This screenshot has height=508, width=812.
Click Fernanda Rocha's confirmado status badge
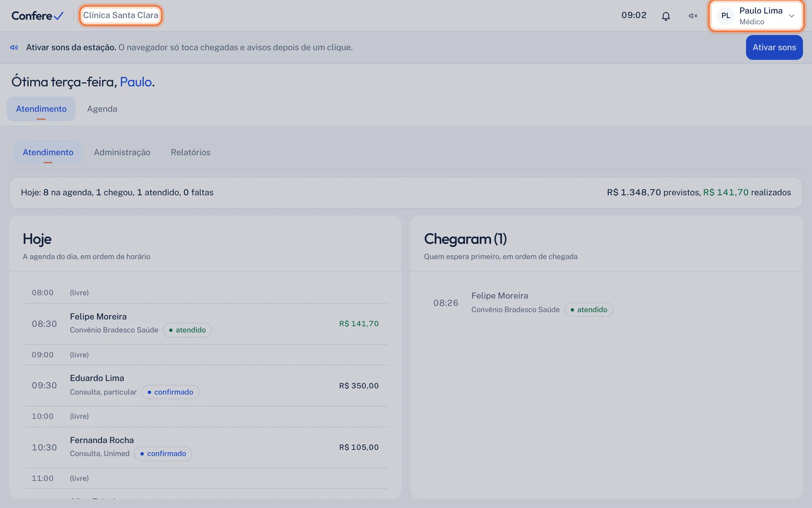(163, 454)
